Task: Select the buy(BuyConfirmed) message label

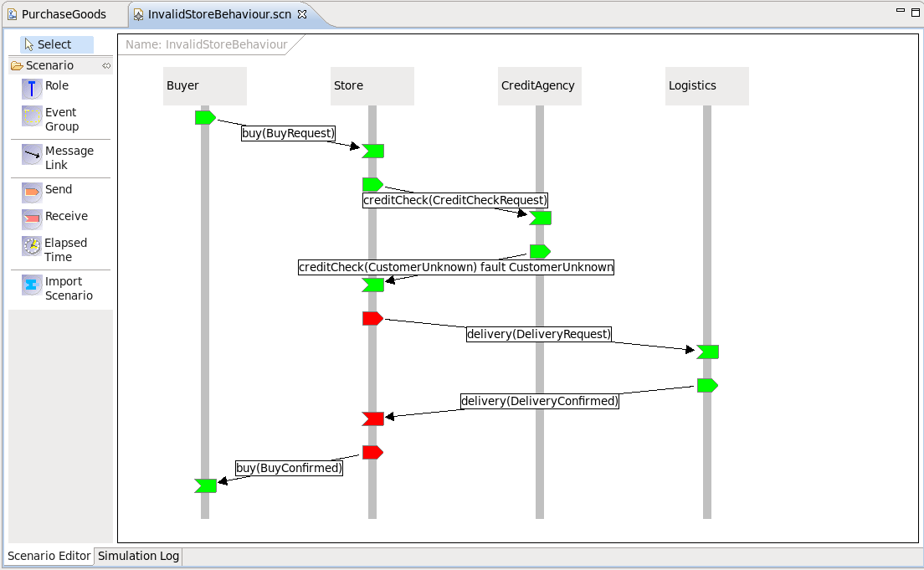Action: click(x=290, y=468)
